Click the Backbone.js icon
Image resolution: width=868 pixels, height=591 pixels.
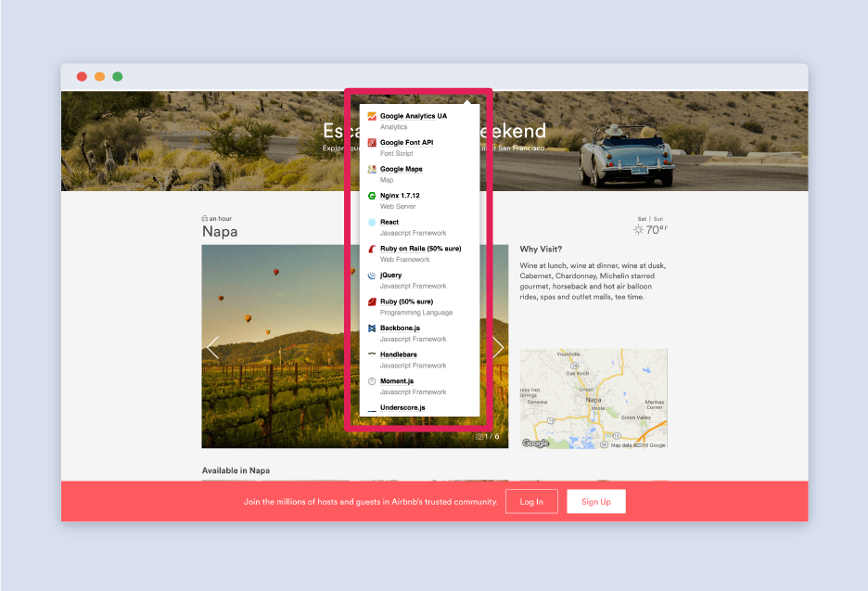coord(371,328)
